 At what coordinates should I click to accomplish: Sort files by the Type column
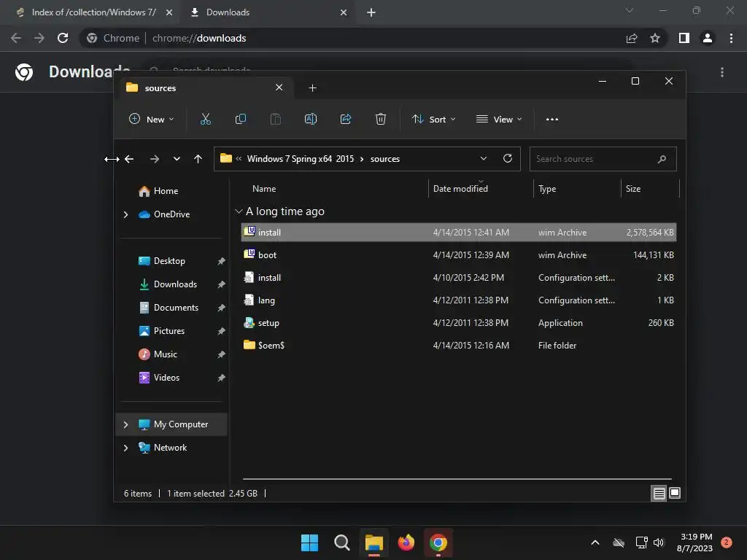(x=547, y=189)
